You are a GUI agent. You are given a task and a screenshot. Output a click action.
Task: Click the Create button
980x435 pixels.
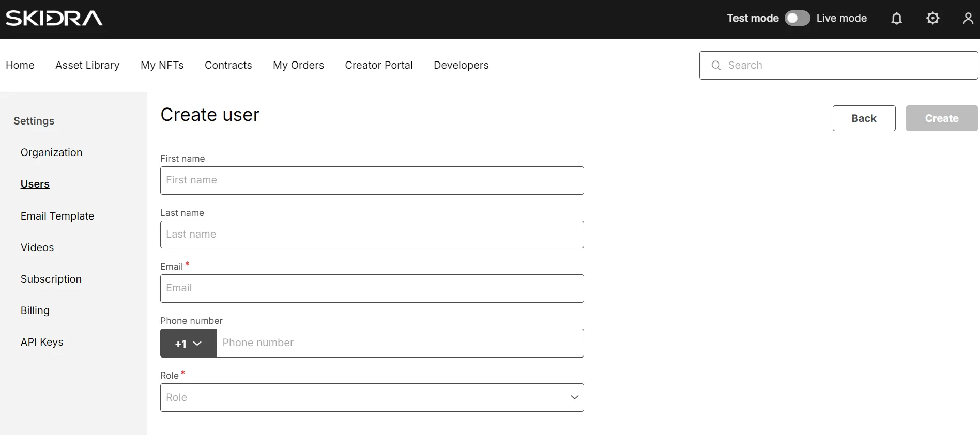942,118
